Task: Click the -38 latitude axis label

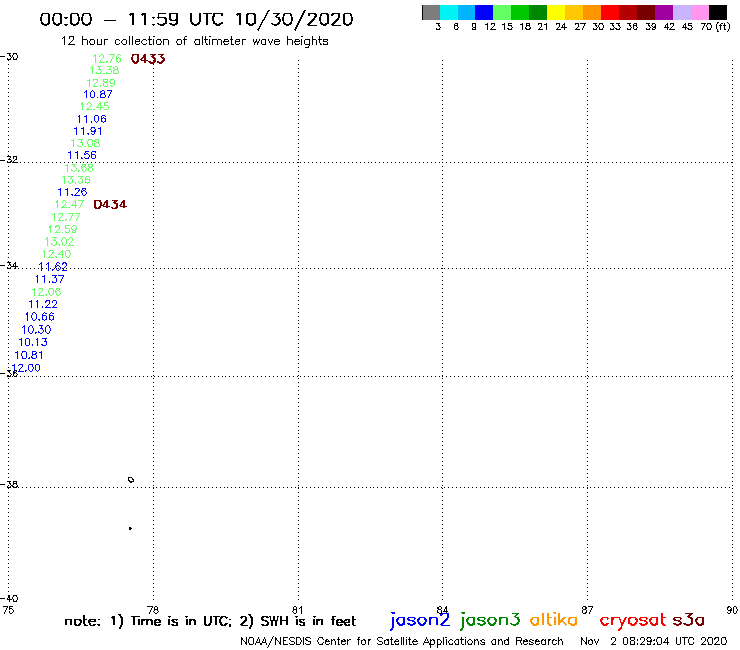Action: 9,484
